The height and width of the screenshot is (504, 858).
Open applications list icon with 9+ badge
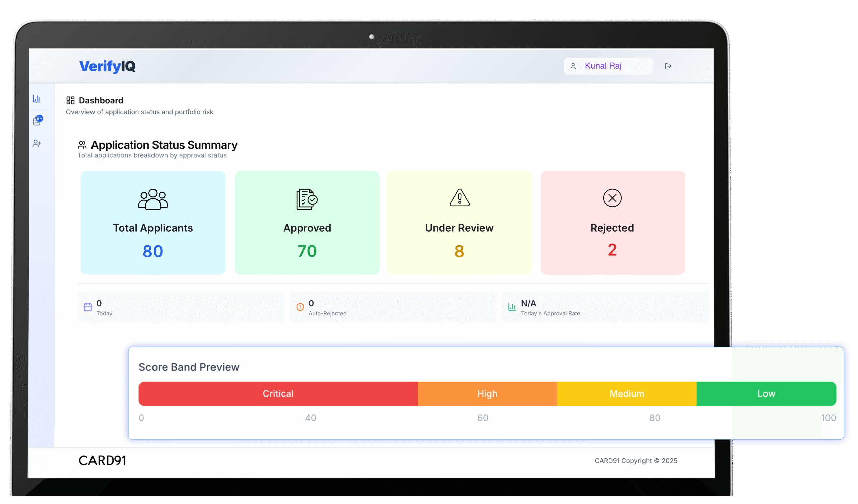pos(37,121)
